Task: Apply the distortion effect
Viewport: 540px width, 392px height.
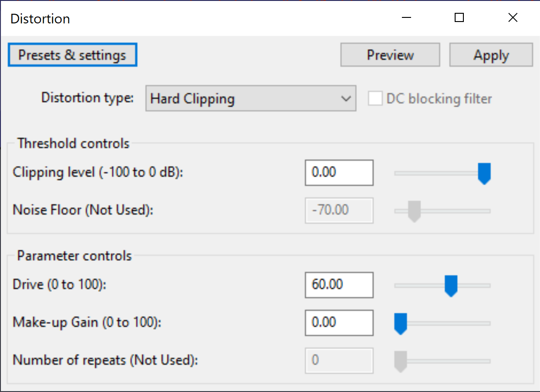Action: coord(491,55)
